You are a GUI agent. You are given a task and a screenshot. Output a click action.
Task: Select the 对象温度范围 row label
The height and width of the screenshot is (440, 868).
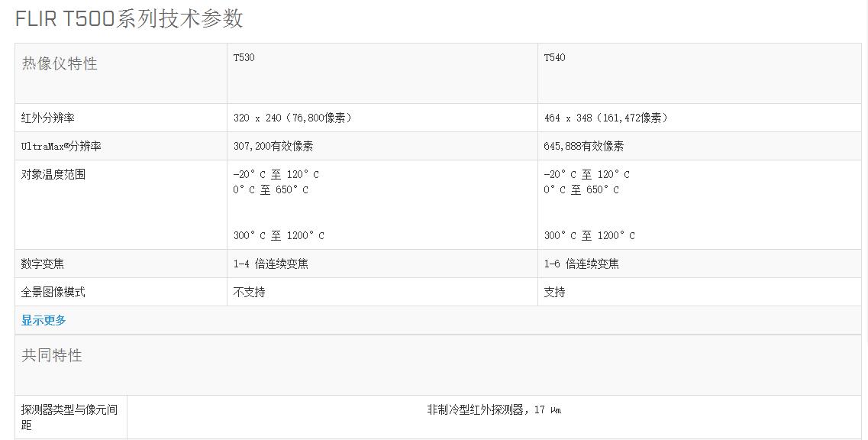53,175
